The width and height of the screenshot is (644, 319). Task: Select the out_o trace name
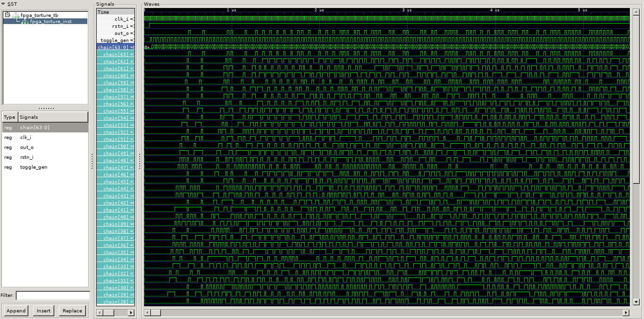click(x=116, y=33)
